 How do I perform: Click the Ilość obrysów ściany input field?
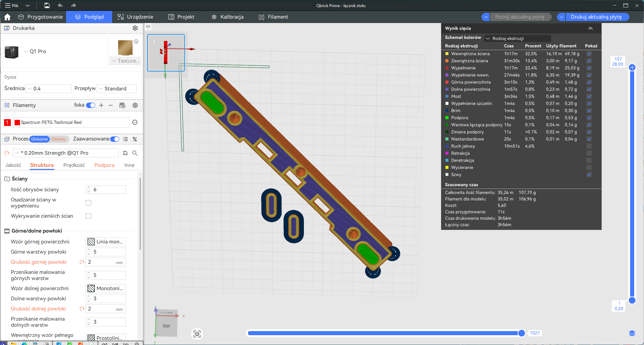coord(106,190)
